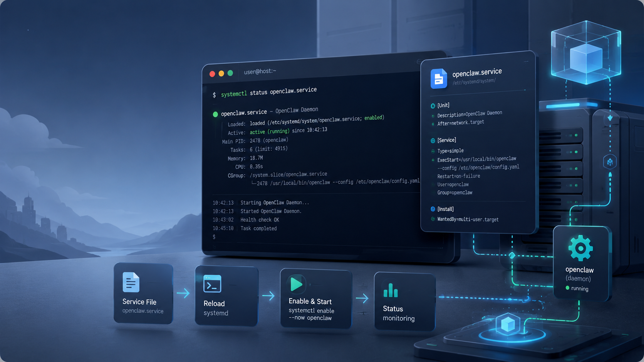This screenshot has height=362, width=644.
Task: Click the ExecStart=/usr/local/bin/openclaw line
Action: pyautogui.click(x=477, y=159)
